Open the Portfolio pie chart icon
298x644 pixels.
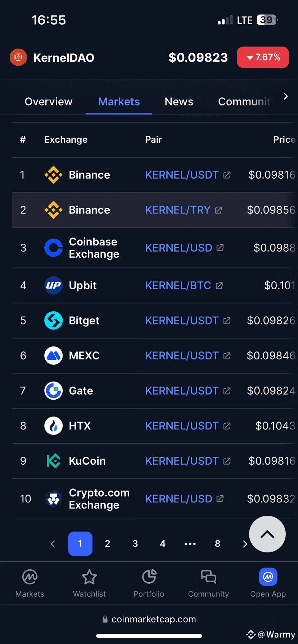[x=149, y=577]
